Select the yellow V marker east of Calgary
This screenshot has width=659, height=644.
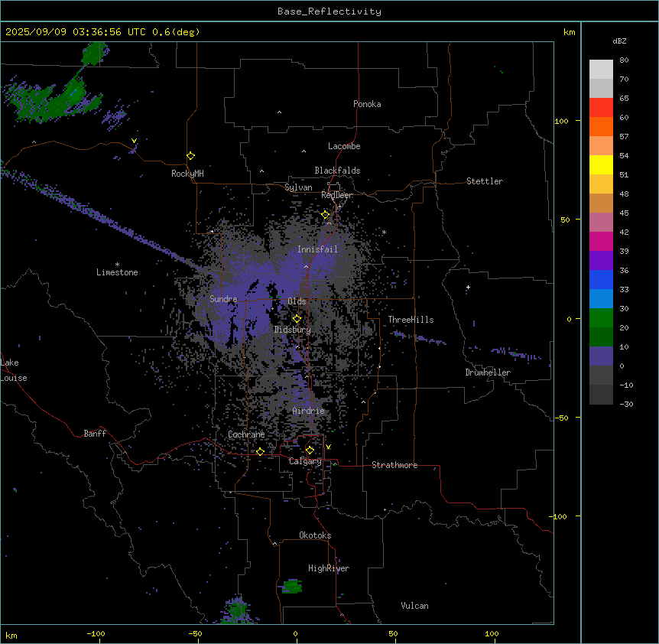click(328, 447)
